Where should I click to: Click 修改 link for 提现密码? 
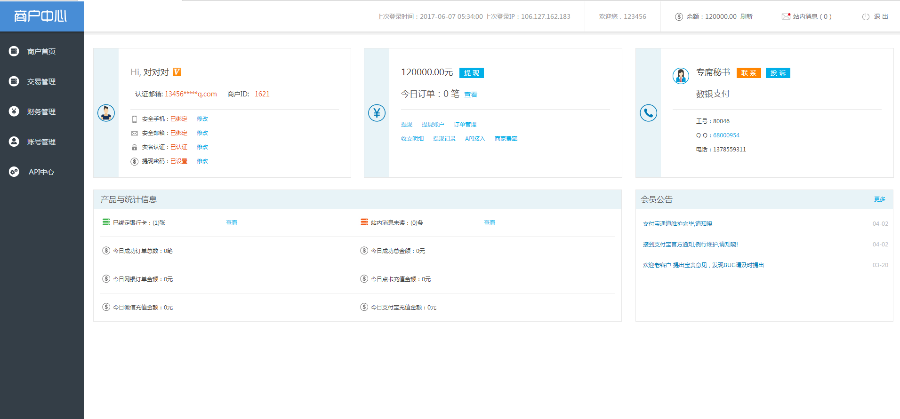tap(202, 161)
